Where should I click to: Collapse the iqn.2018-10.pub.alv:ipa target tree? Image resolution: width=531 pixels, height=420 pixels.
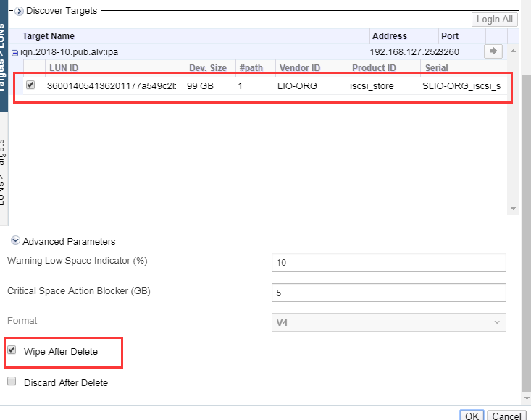[14, 53]
